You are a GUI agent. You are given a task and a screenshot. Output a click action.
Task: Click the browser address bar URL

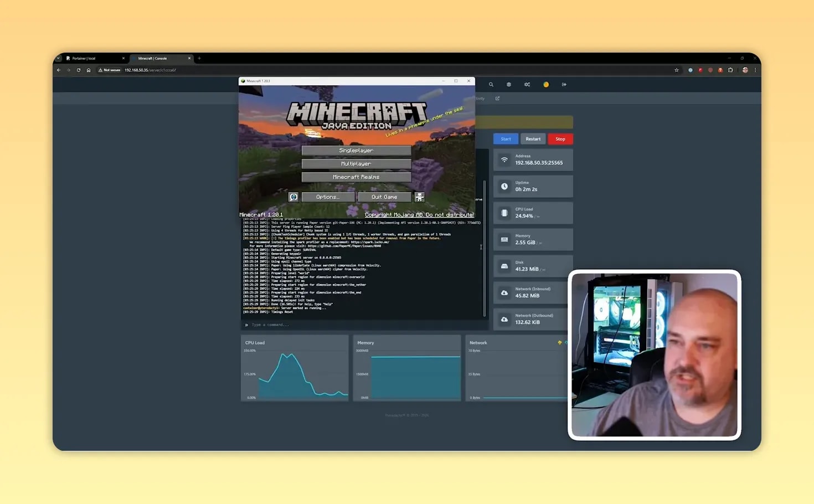[x=150, y=70]
